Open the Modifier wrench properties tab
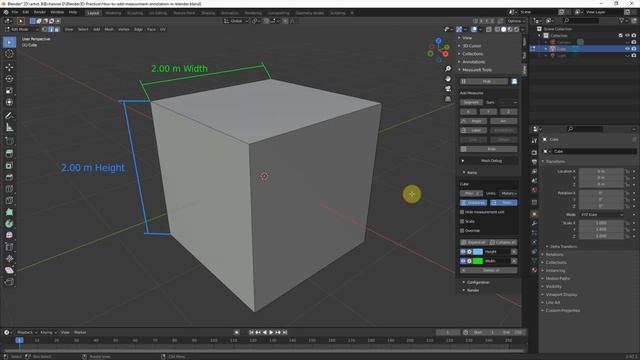 pyautogui.click(x=534, y=223)
